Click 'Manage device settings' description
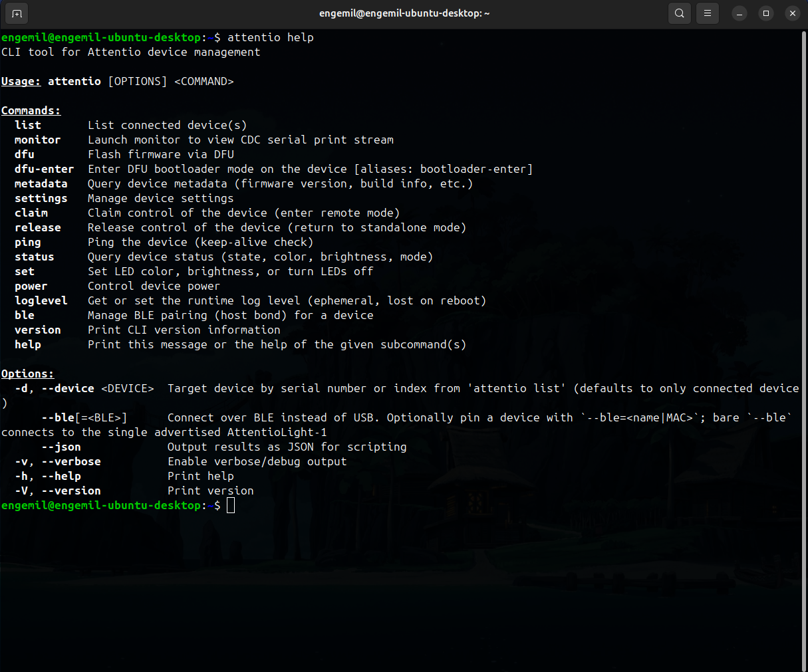The width and height of the screenshot is (808, 672). 161,199
